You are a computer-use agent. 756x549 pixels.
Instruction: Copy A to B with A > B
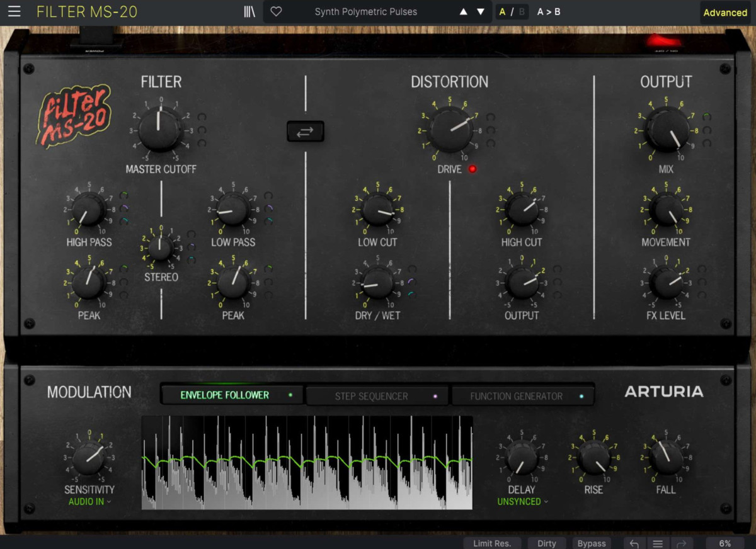(x=548, y=11)
